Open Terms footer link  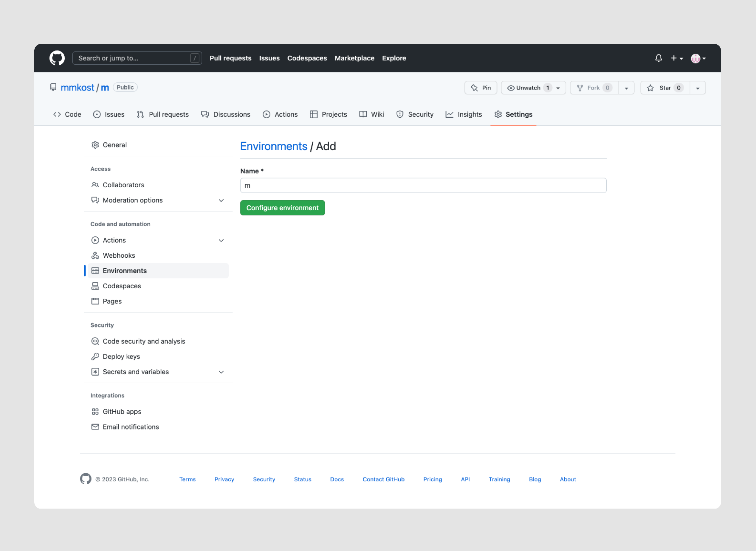coord(187,479)
